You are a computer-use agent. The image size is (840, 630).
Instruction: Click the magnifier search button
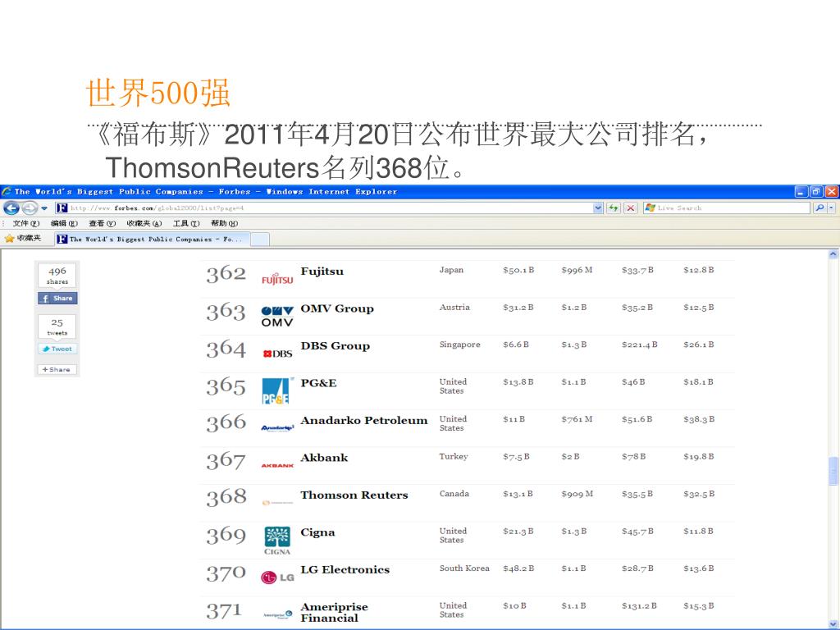pyautogui.click(x=819, y=208)
